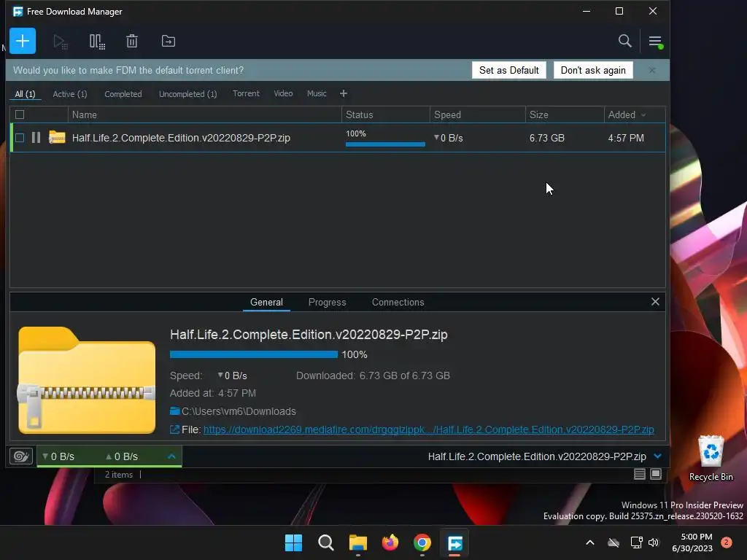Select the Completed filter tab
This screenshot has width=747, height=560.
[x=123, y=94]
